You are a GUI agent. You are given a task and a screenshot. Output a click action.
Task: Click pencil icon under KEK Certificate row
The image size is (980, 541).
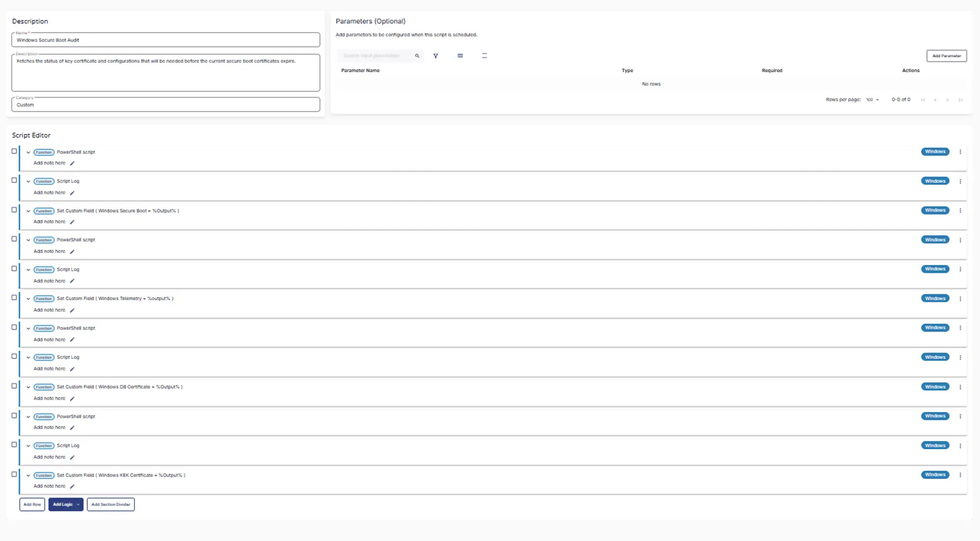72,487
